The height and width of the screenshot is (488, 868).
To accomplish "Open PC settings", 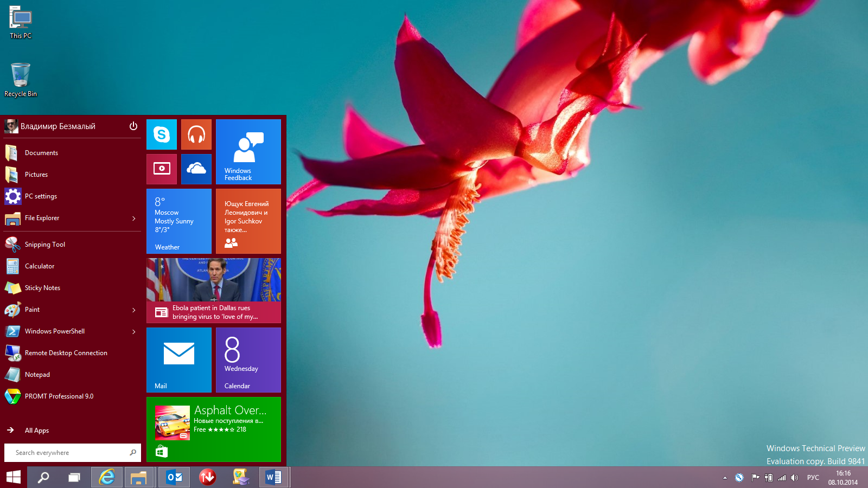I will (x=73, y=196).
